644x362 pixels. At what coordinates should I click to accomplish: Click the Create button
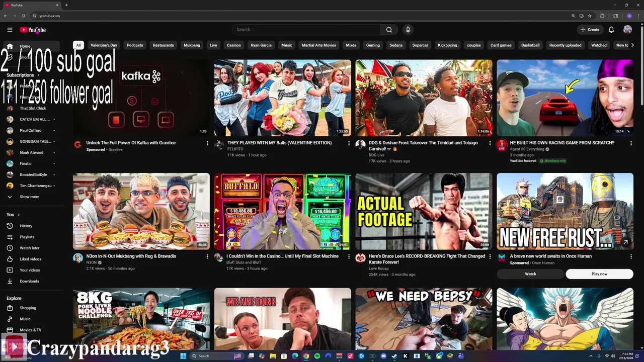click(590, 30)
